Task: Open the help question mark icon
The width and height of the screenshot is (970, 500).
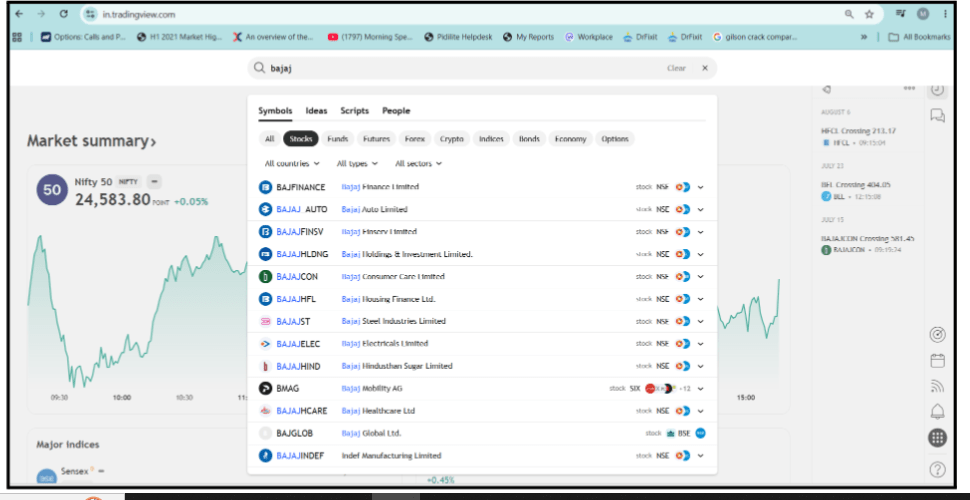Action: 938,470
